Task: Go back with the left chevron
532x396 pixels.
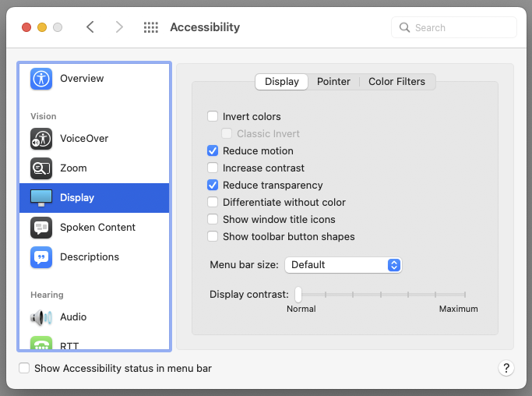Action: pos(90,27)
